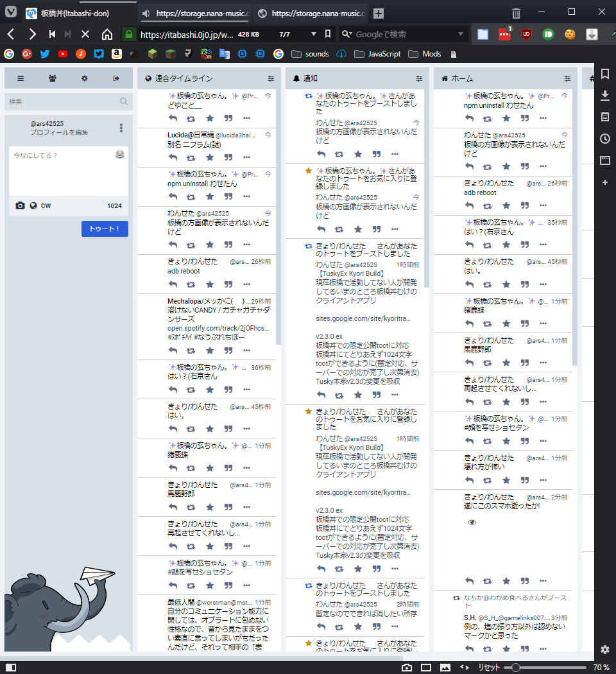The width and height of the screenshot is (616, 674).
Task: Open the post privacy globe dropdown
Action: coord(33,205)
